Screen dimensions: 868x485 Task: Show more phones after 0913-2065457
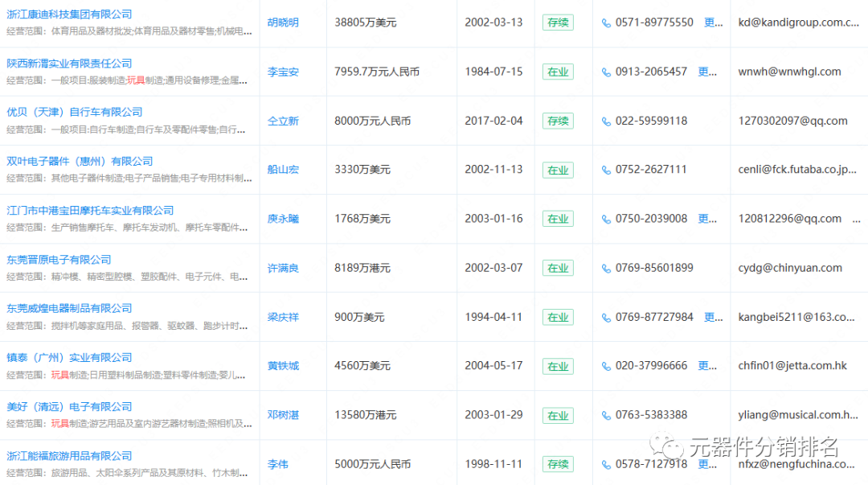pos(707,72)
